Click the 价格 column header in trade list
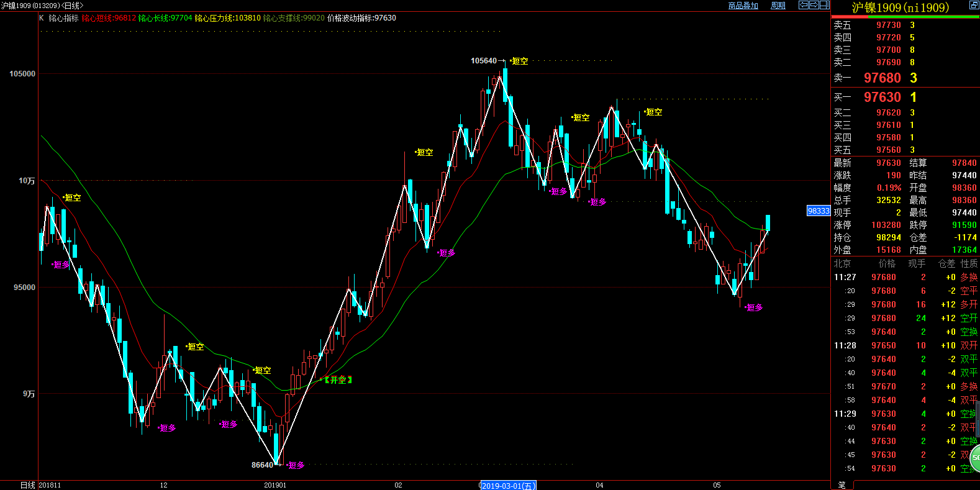 (x=887, y=263)
